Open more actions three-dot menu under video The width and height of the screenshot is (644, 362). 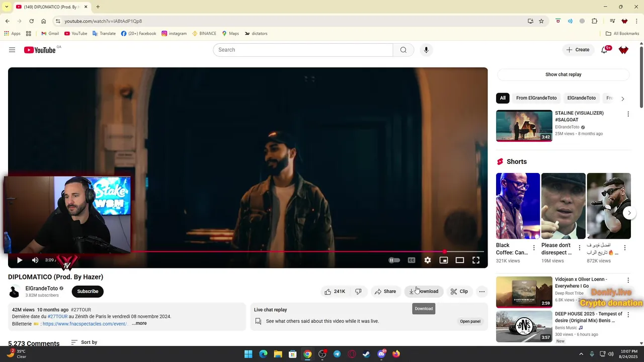click(482, 291)
